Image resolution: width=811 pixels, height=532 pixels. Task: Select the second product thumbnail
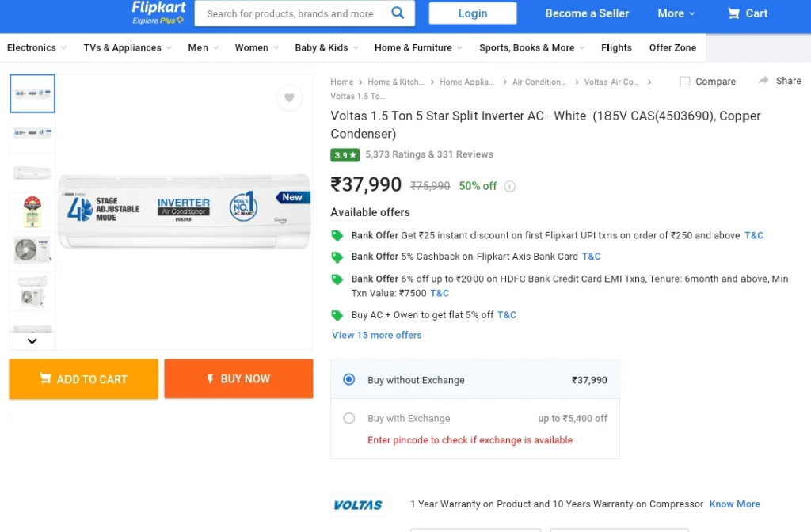pos(32,133)
